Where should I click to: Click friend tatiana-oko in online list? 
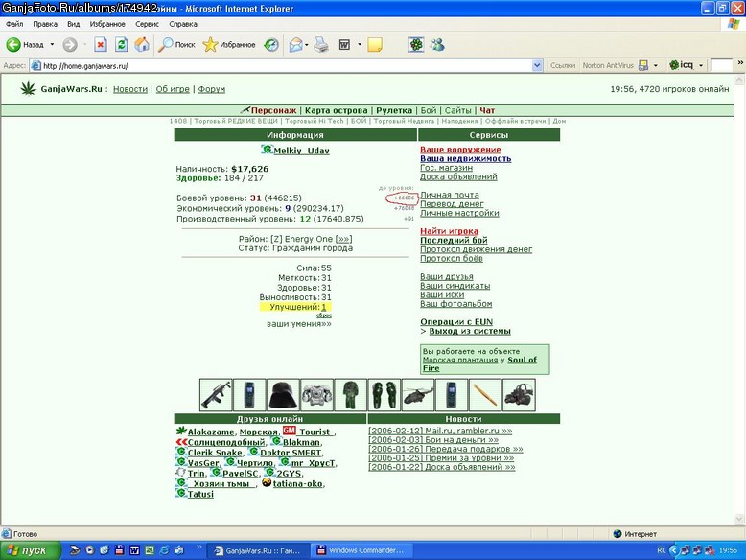tap(298, 484)
